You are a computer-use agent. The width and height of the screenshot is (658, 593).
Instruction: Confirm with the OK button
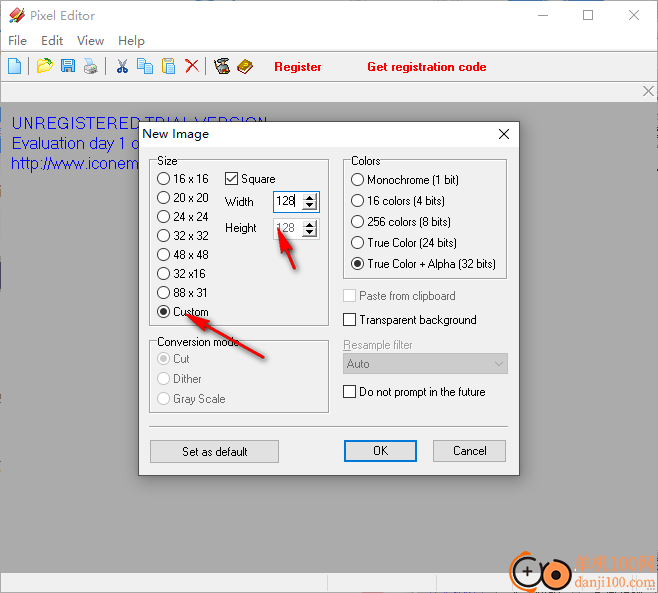coord(380,451)
